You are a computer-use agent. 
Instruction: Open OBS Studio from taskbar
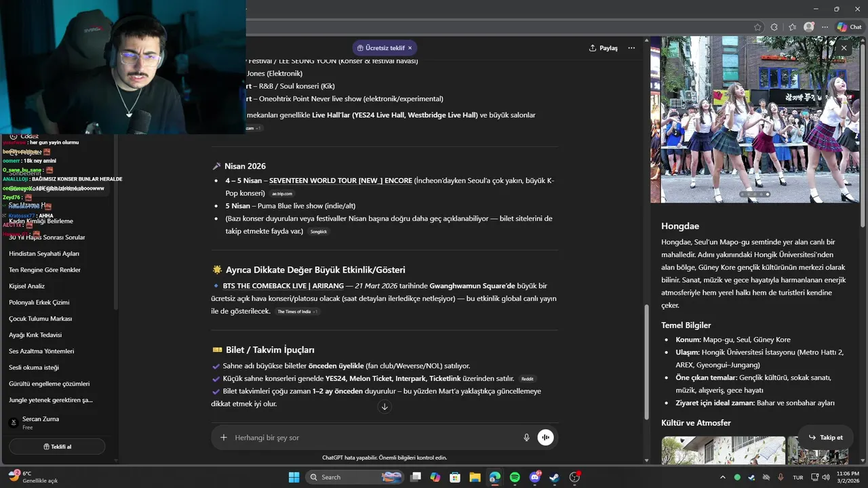[x=575, y=477]
